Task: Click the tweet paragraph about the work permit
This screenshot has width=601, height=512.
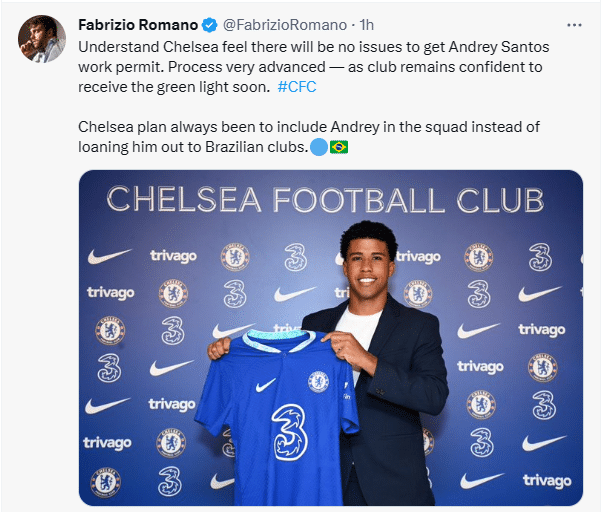Action: [x=320, y=67]
